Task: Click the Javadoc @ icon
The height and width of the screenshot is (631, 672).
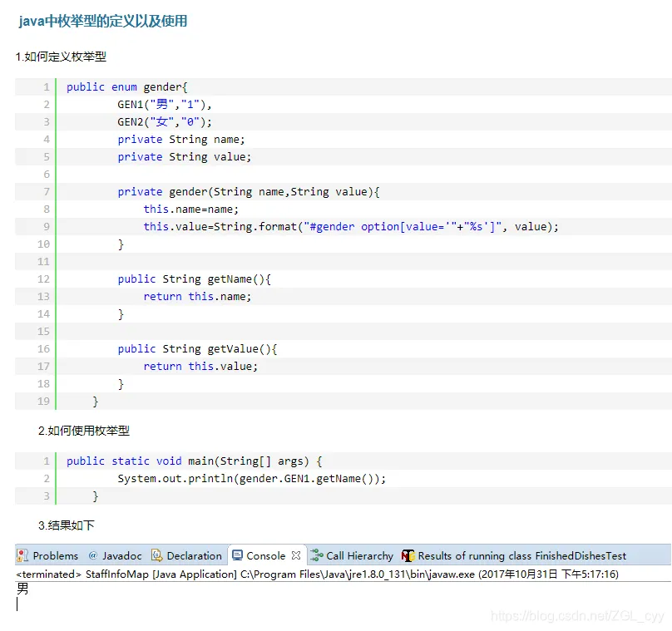Action: point(93,555)
